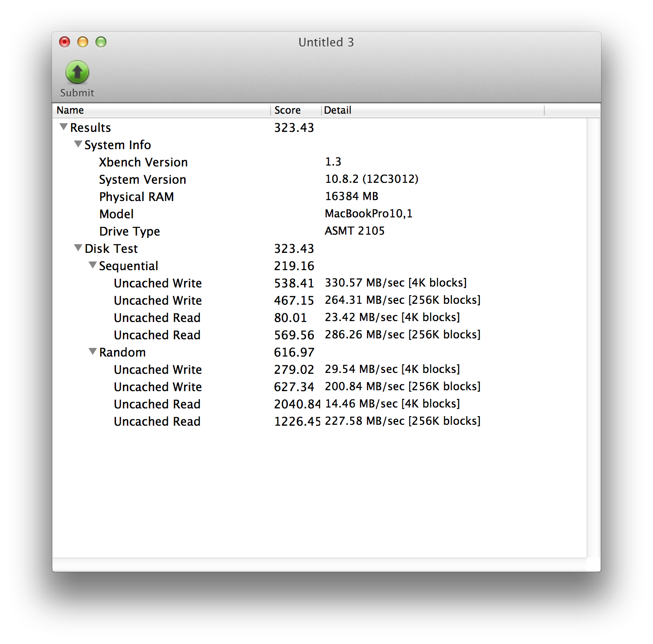Select the 29.54 MB/sec detail value
This screenshot has height=644, width=653.
(x=392, y=369)
